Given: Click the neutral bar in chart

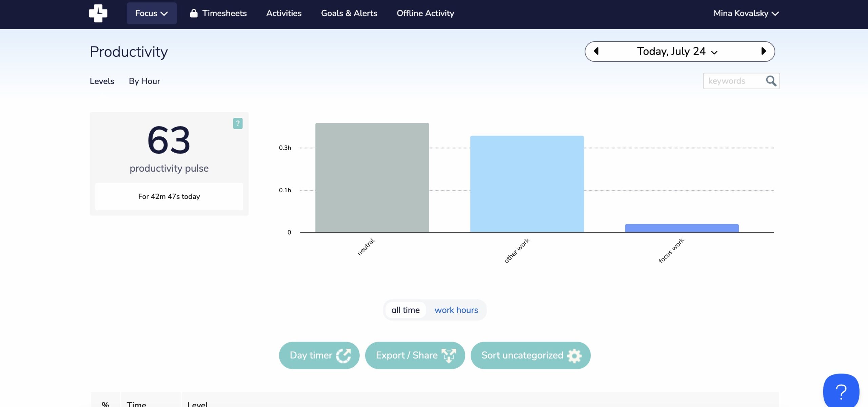Looking at the screenshot, I should pos(372,178).
